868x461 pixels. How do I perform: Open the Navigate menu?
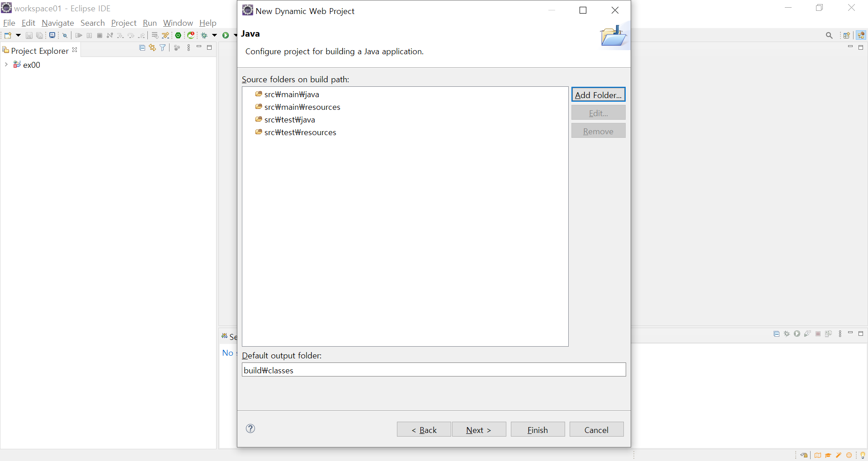click(58, 23)
